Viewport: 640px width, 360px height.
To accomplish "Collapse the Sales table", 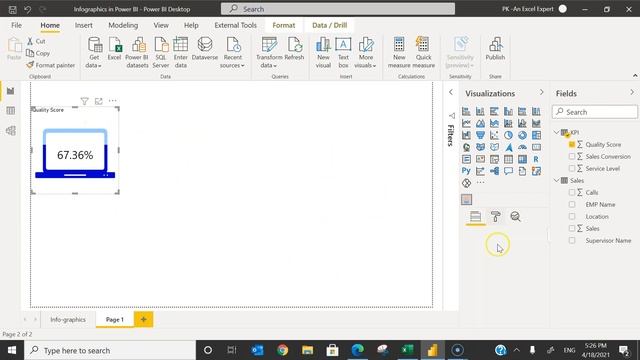I will click(556, 180).
